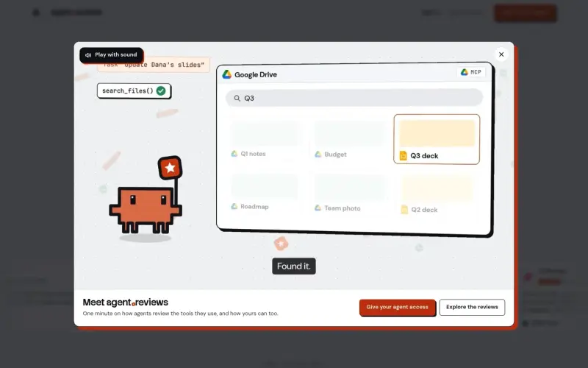Click the Budget Drive file icon

[x=318, y=155]
